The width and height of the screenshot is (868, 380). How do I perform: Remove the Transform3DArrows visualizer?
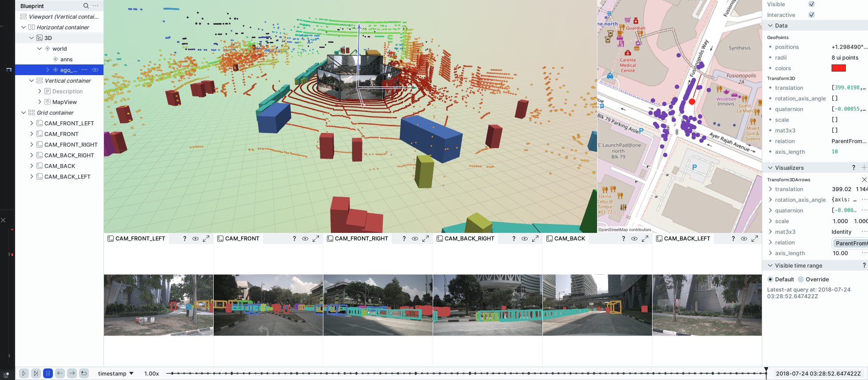864,180
